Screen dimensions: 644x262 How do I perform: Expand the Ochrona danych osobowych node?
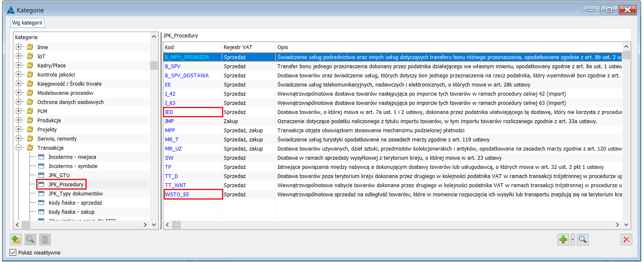point(18,102)
